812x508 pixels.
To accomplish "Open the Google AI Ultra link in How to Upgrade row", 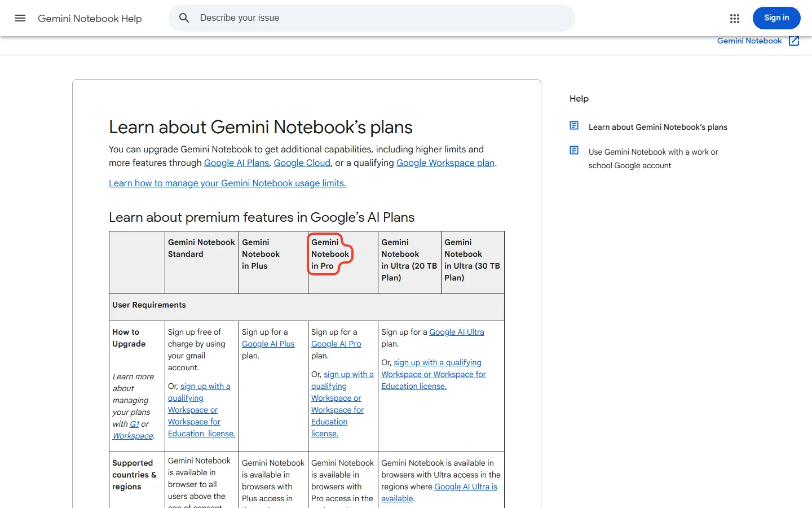I will pyautogui.click(x=457, y=332).
